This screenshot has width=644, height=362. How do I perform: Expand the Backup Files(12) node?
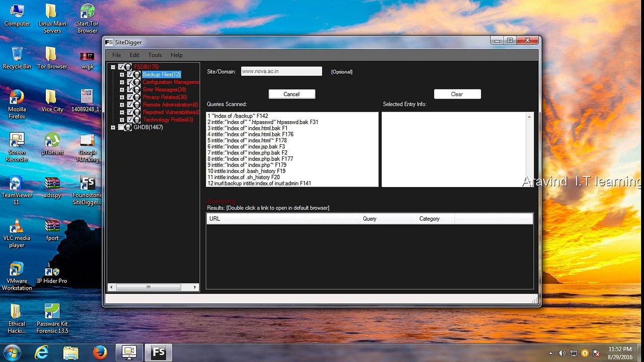122,74
